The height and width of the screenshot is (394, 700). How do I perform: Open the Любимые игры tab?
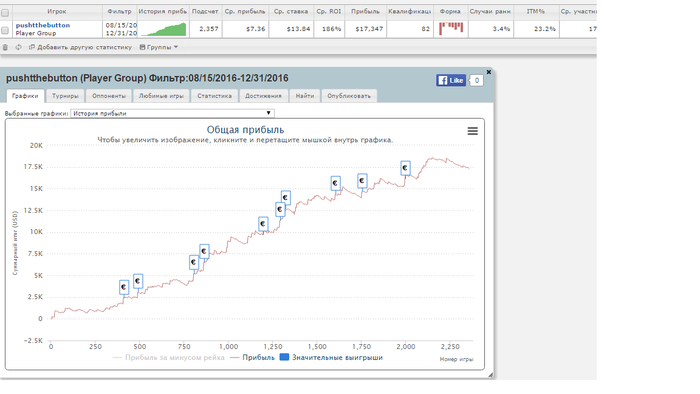(161, 96)
